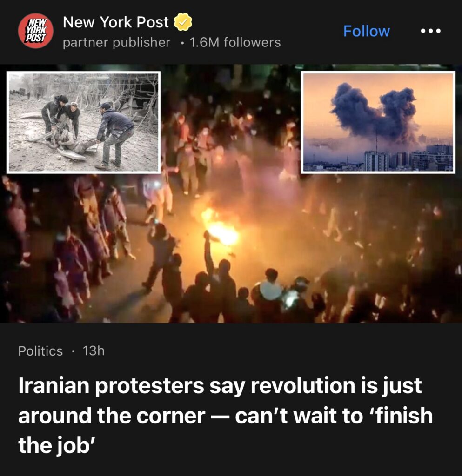Click the 13h timestamp
462x476 pixels.
click(x=94, y=351)
